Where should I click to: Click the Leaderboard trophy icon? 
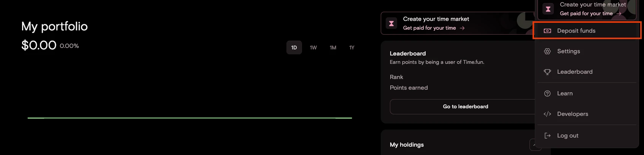tap(547, 72)
